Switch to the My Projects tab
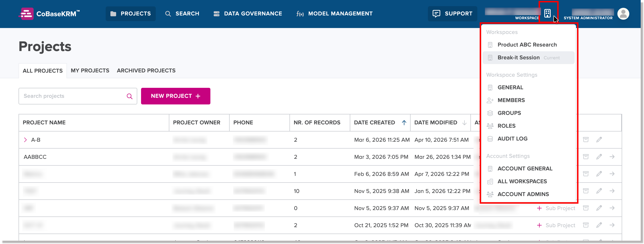 [x=90, y=70]
